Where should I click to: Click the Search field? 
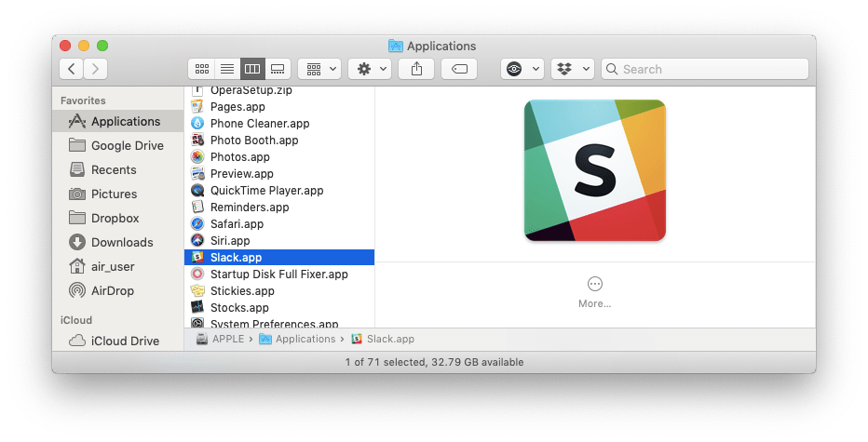tap(705, 69)
